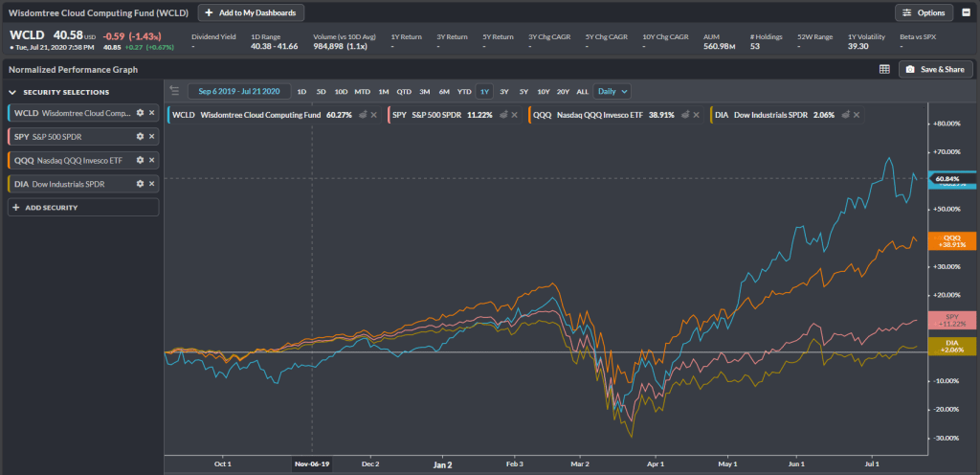Close the QQQ legend chip on the chart
The width and height of the screenshot is (980, 475).
698,115
